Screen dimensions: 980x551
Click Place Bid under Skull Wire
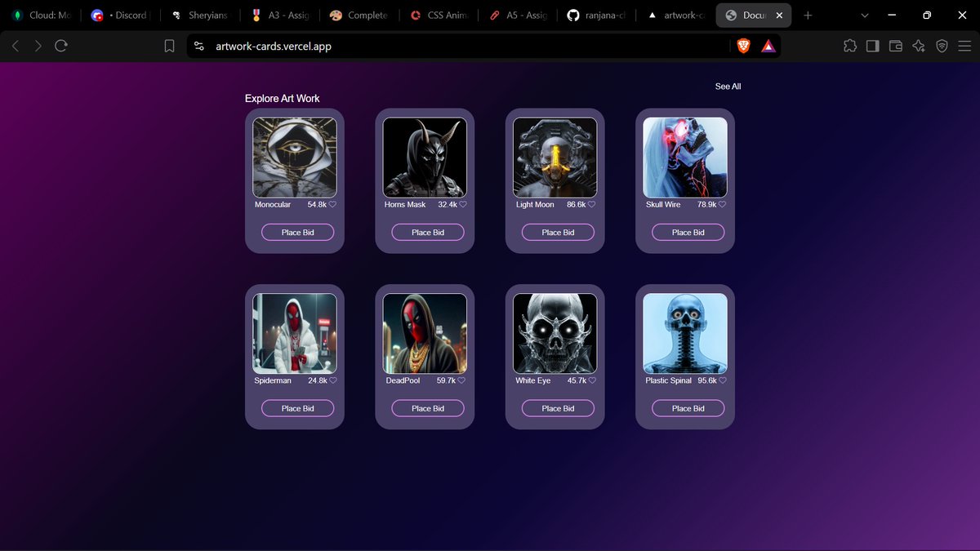click(x=688, y=233)
